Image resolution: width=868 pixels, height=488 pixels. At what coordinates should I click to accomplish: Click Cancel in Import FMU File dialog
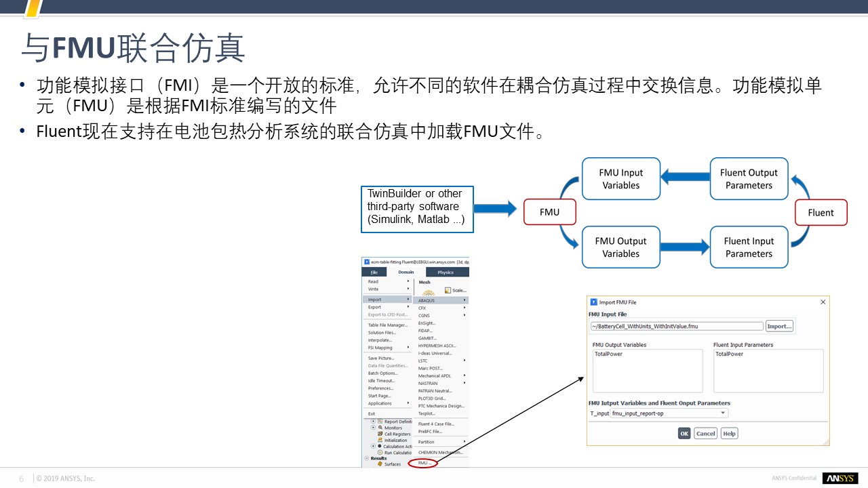click(x=705, y=433)
